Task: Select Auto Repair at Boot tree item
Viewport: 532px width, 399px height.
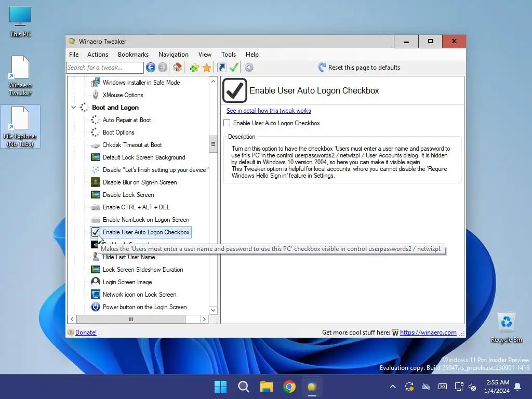Action: [127, 120]
